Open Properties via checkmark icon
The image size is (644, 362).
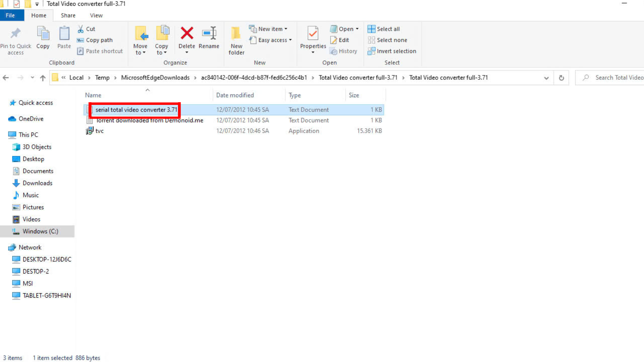[x=313, y=34]
